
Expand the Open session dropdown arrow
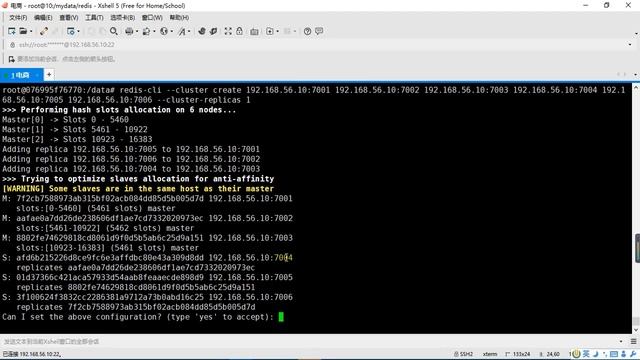[x=31, y=31]
